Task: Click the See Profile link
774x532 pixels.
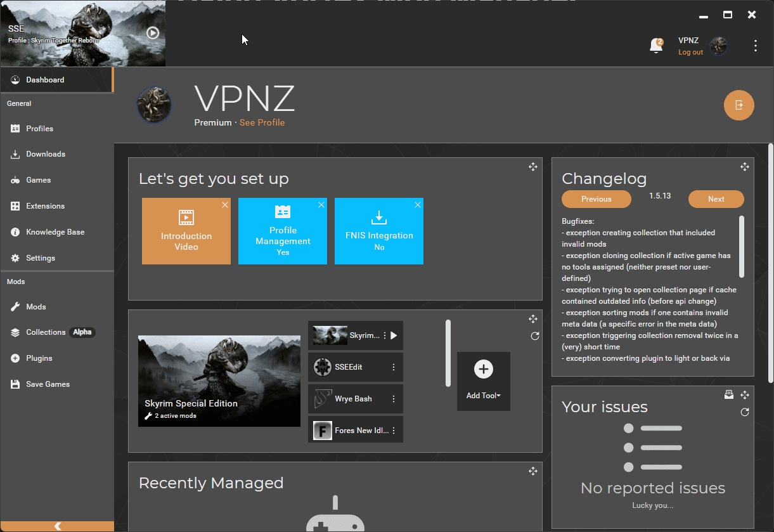Action: coord(262,122)
